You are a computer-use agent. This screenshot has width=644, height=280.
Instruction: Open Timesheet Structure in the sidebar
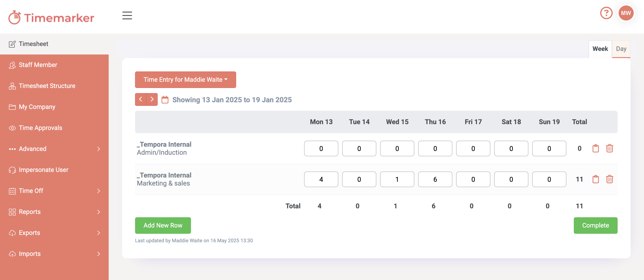click(x=54, y=86)
